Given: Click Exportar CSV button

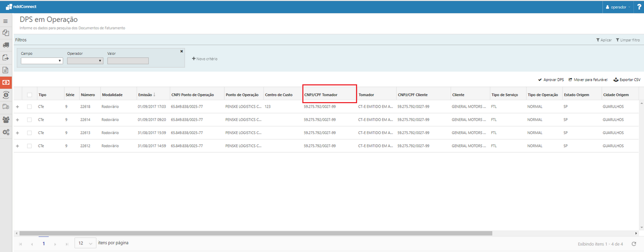Looking at the screenshot, I should [627, 79].
